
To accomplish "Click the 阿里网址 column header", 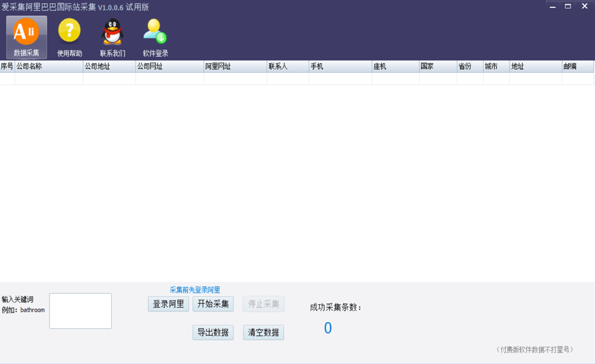I will coord(236,66).
